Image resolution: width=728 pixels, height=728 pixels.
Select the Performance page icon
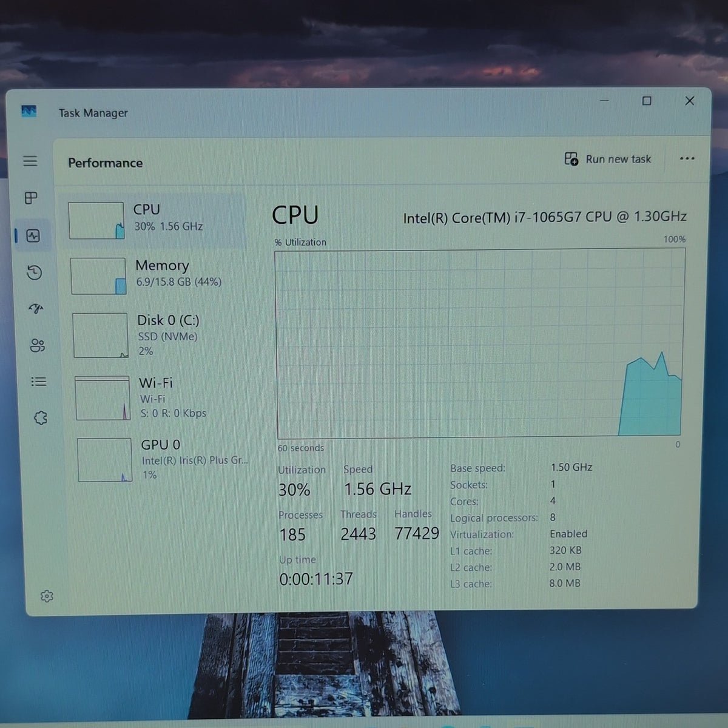(x=33, y=235)
